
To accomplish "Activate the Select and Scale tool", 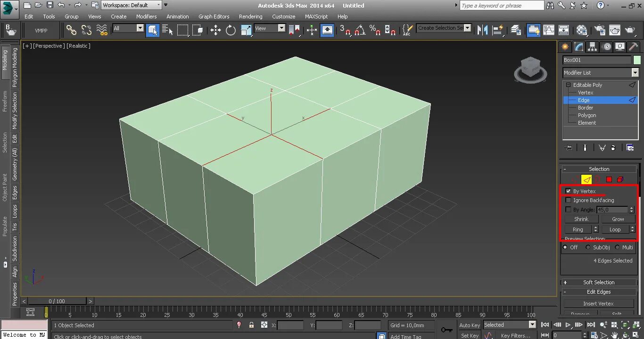I will (246, 30).
